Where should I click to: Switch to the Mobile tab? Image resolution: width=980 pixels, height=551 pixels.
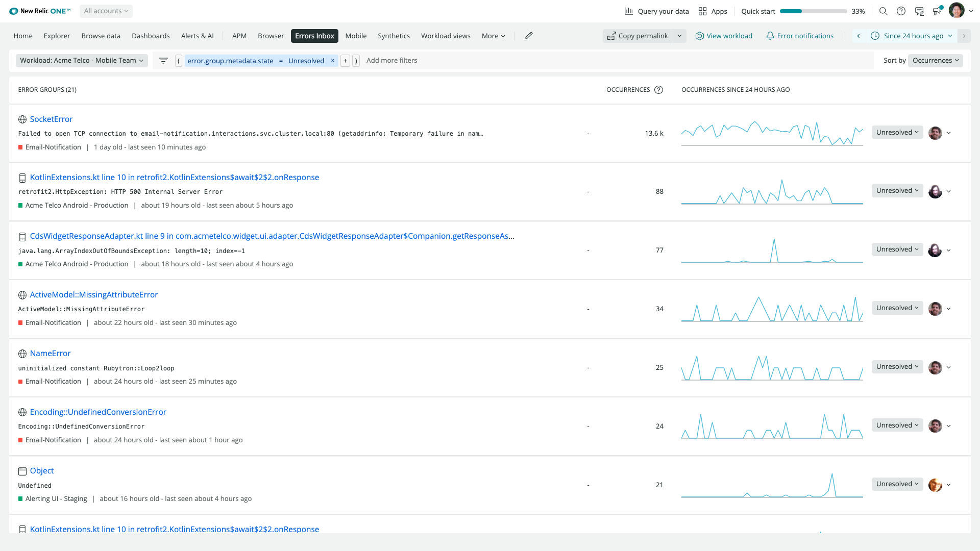[x=356, y=36]
